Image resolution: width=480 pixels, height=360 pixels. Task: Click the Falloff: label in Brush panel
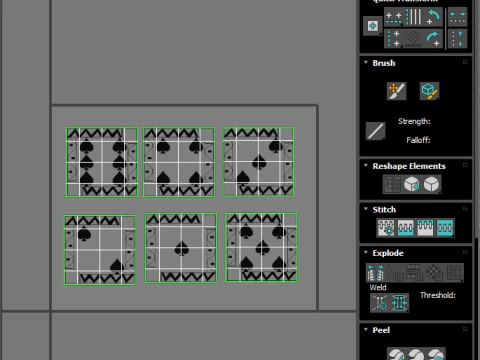(418, 140)
